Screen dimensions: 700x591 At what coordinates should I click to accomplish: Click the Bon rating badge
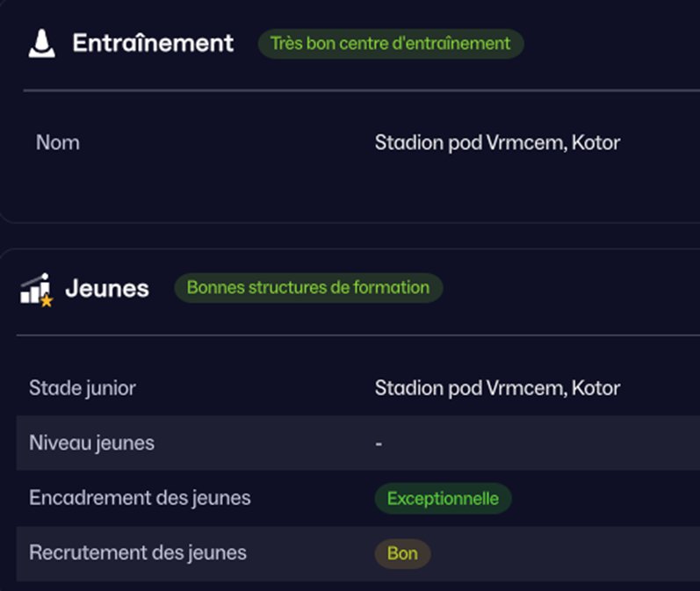(402, 554)
